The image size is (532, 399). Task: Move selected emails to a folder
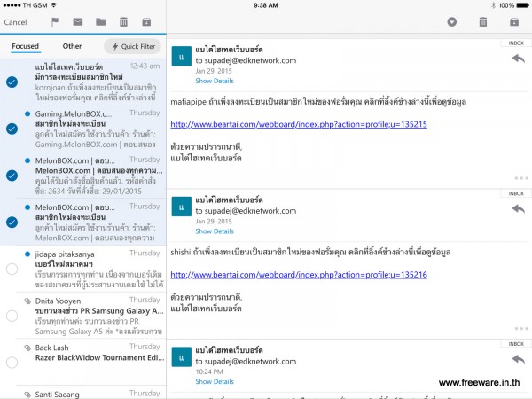pos(101,21)
